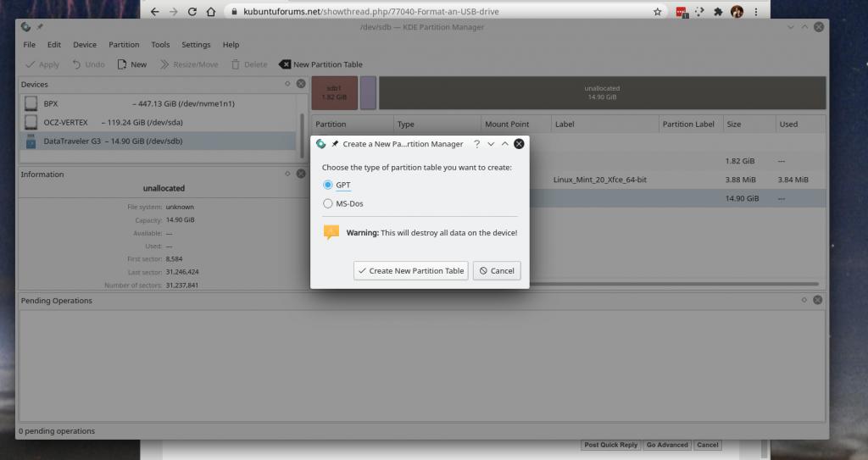Select the BPX nvme drive icon

[31, 103]
